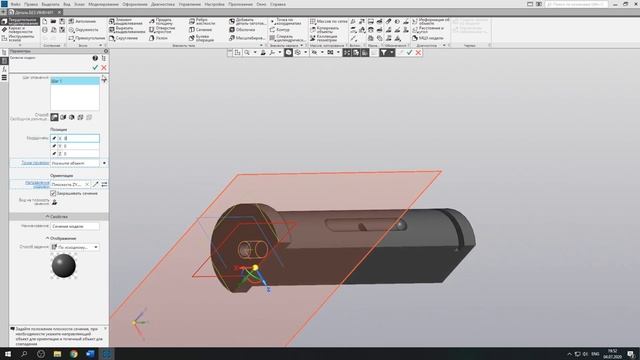Click pick-object icon beside guide object field
This screenshot has width=640, height=360.
[96, 184]
